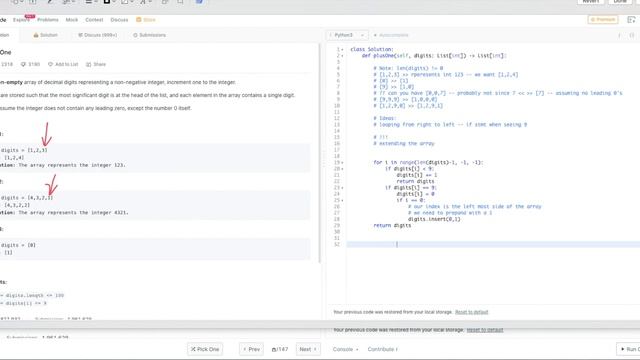
Task: Open the Contribute link
Action: 382,349
